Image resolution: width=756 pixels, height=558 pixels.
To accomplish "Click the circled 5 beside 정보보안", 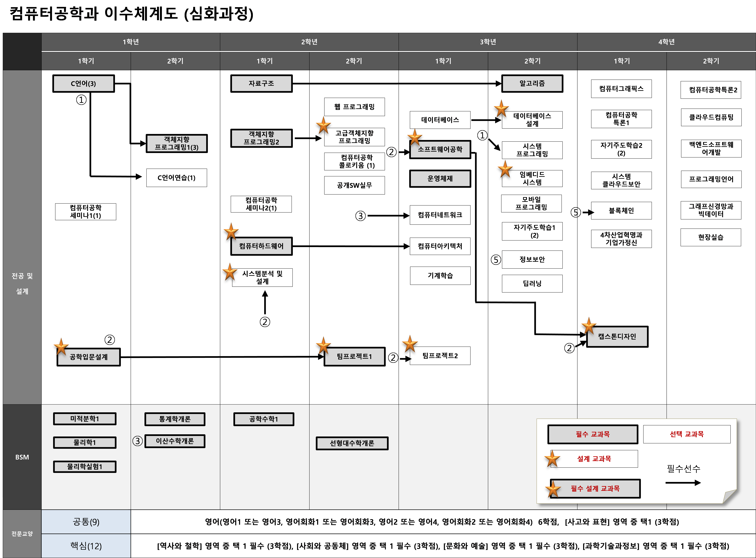I will (x=496, y=260).
